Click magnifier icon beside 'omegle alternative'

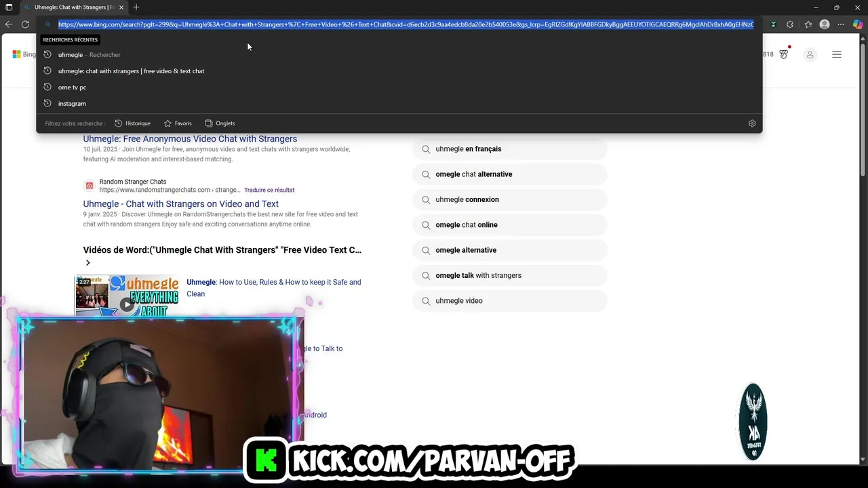pyautogui.click(x=426, y=250)
